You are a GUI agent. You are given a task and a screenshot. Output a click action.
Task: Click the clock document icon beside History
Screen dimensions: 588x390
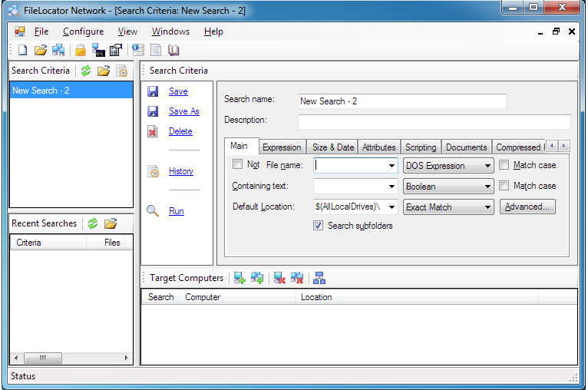click(x=153, y=171)
